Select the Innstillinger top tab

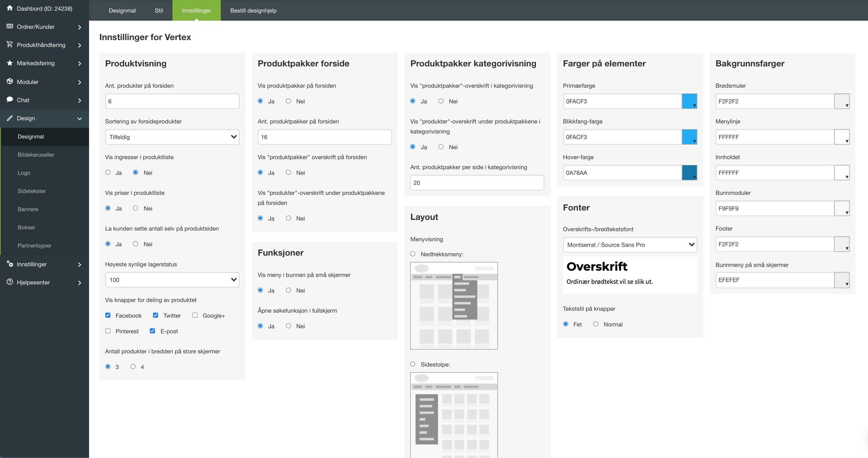(x=196, y=10)
